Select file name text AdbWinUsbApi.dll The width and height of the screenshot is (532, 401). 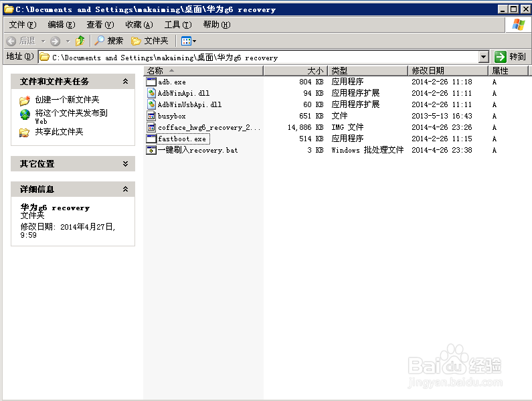click(x=189, y=104)
